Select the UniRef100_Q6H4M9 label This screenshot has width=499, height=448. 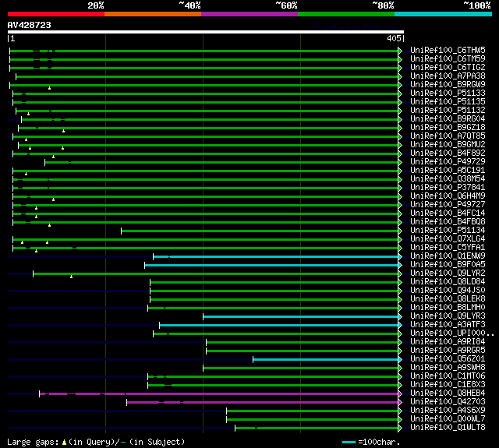448,196
